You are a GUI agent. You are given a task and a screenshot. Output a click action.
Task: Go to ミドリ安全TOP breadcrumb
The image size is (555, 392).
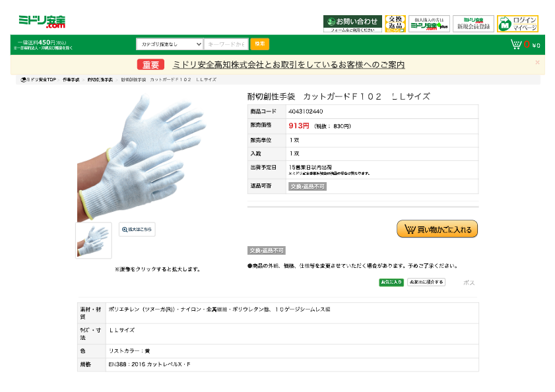pyautogui.click(x=38, y=80)
